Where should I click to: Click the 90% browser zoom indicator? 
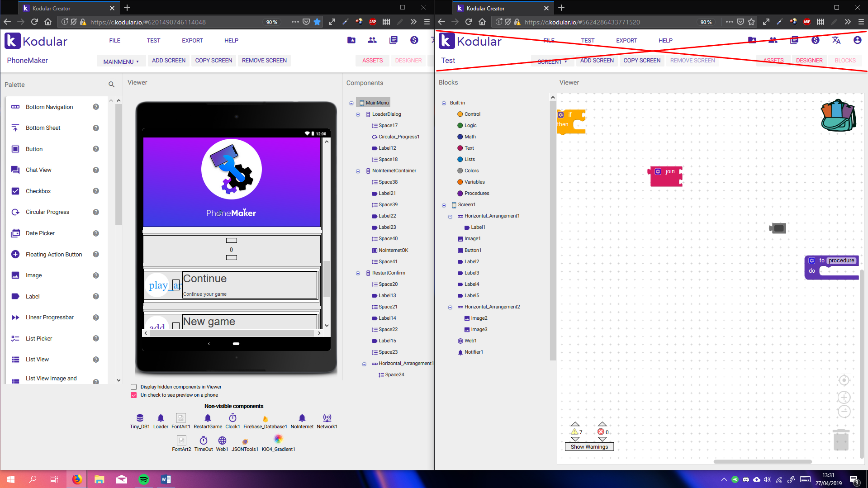click(272, 21)
